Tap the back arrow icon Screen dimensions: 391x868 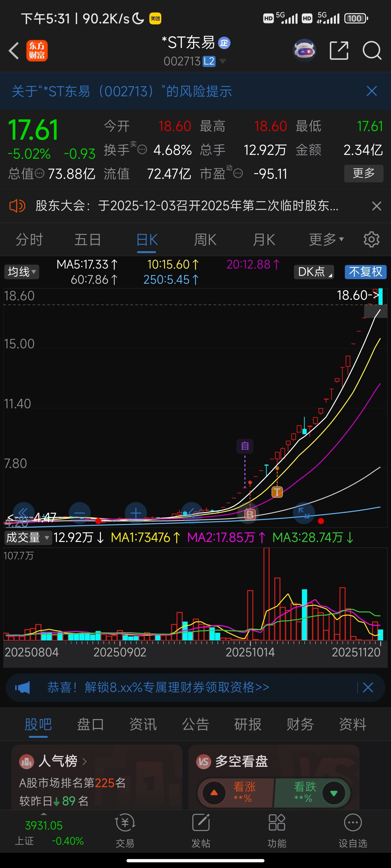click(x=14, y=51)
